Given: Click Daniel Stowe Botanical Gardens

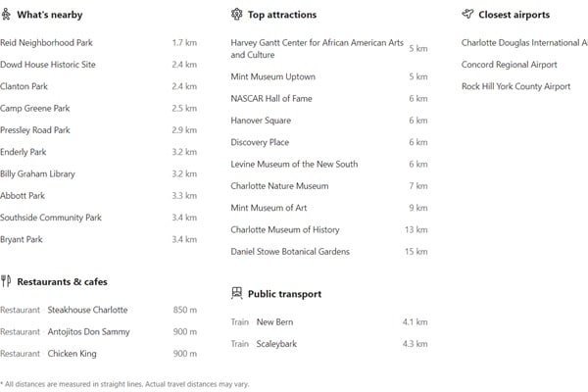Looking at the screenshot, I should (289, 252).
